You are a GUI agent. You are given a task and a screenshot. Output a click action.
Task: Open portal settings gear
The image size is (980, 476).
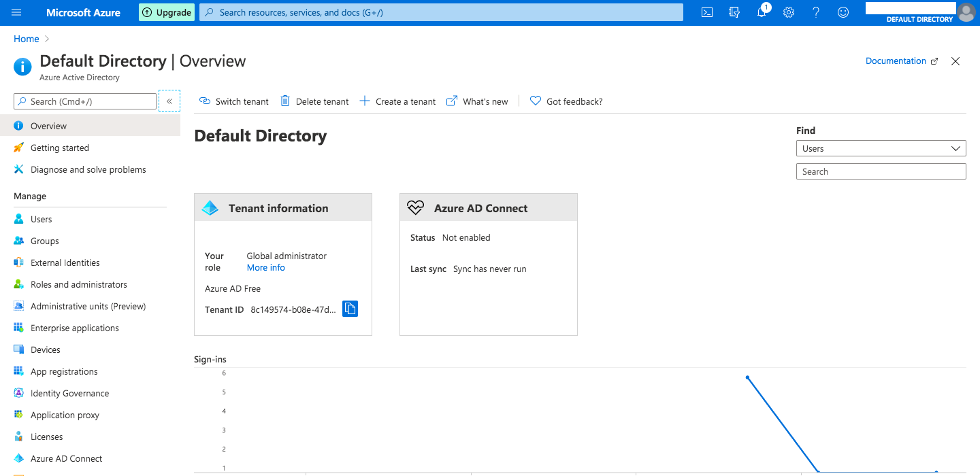tap(789, 12)
